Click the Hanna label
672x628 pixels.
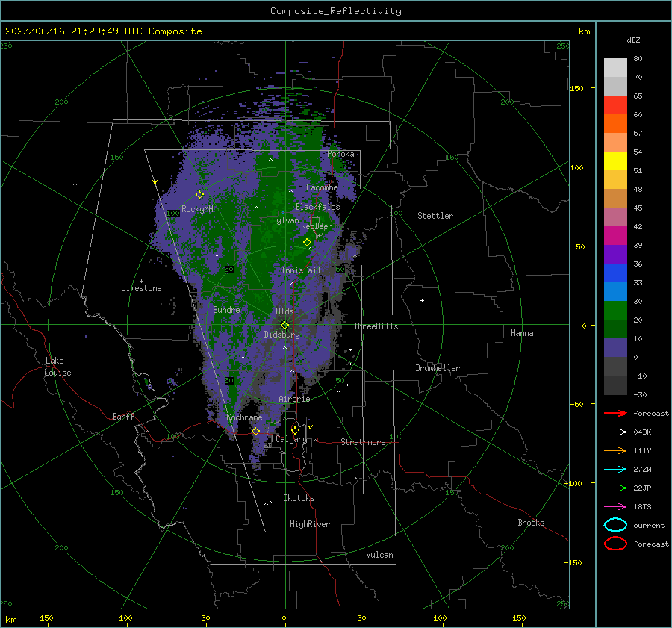[x=522, y=333]
